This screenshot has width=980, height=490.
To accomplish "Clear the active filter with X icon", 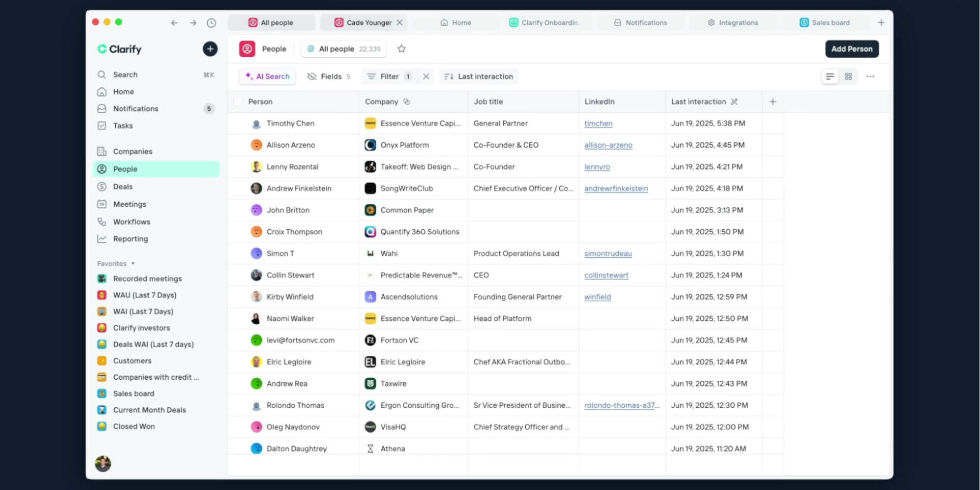I will click(x=426, y=77).
